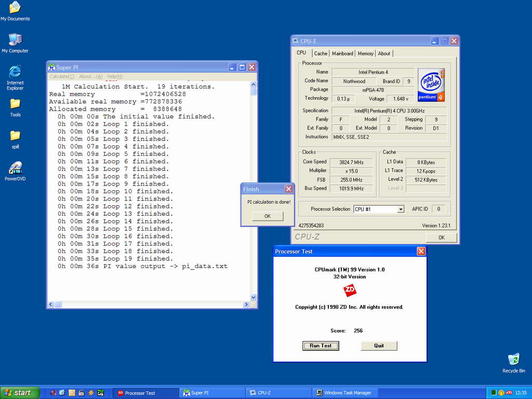532x399 pixels.
Task: Close the Finish dialog
Action: click(x=288, y=189)
